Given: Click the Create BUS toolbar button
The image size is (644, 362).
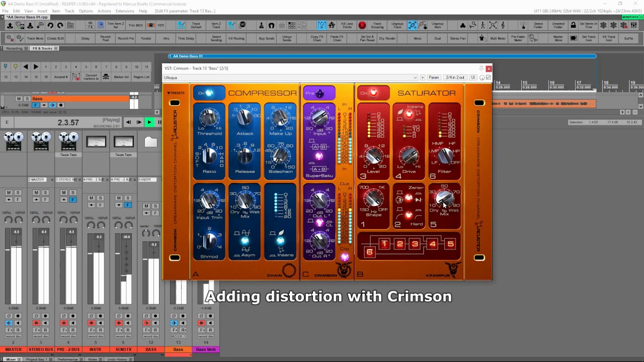Looking at the screenshot, I should [55, 38].
